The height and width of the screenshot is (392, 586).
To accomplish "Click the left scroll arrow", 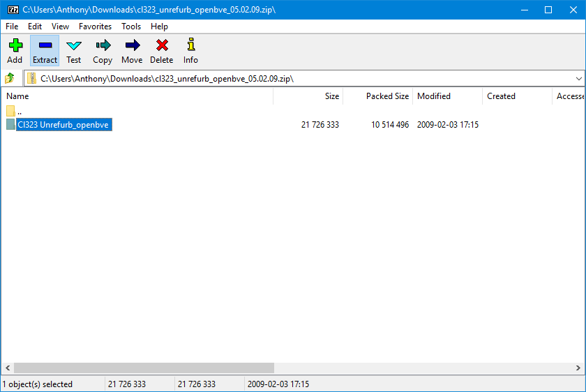I will point(8,368).
